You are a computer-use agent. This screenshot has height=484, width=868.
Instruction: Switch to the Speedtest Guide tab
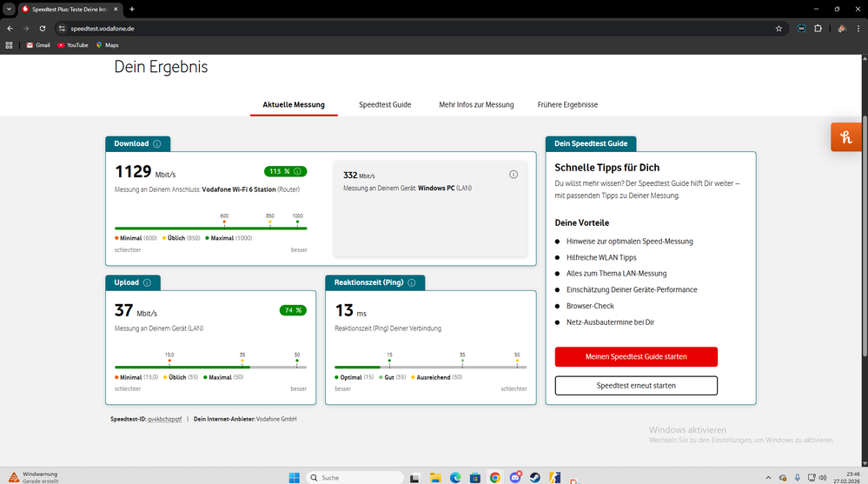pyautogui.click(x=385, y=104)
